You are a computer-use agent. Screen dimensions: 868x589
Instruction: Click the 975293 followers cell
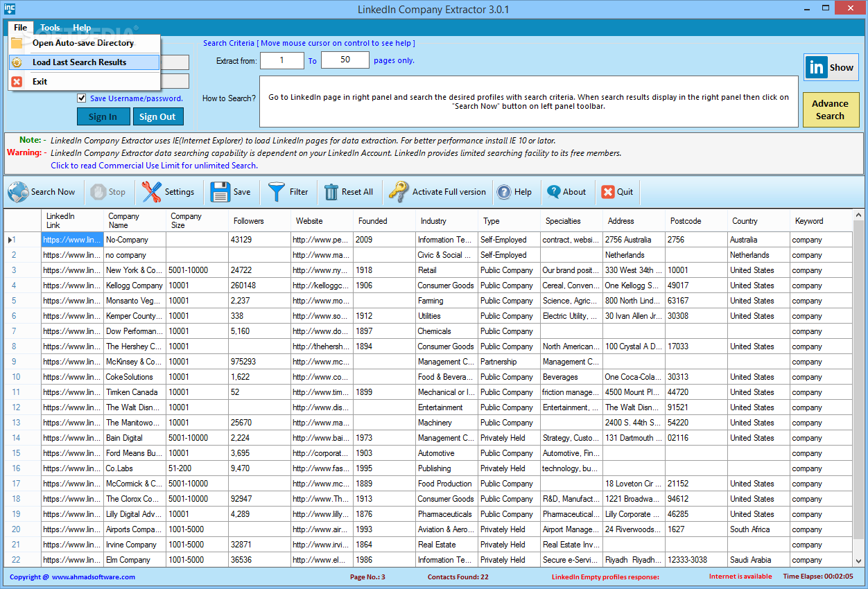260,362
